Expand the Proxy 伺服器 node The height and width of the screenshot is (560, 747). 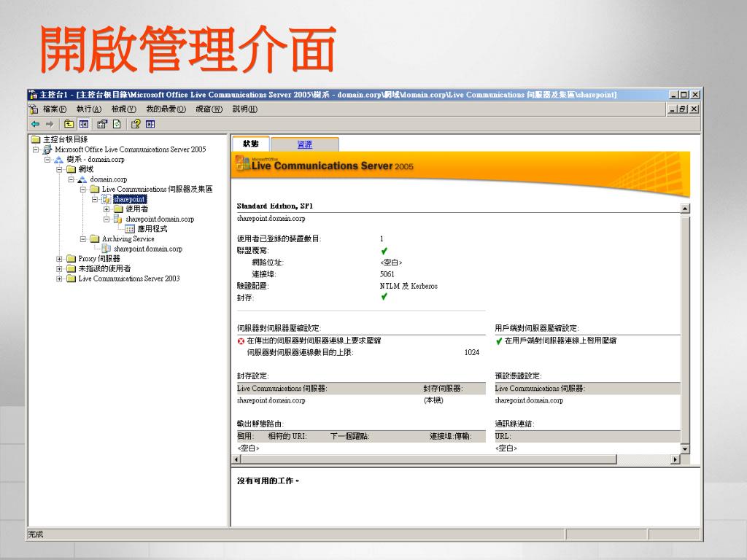pos(60,259)
